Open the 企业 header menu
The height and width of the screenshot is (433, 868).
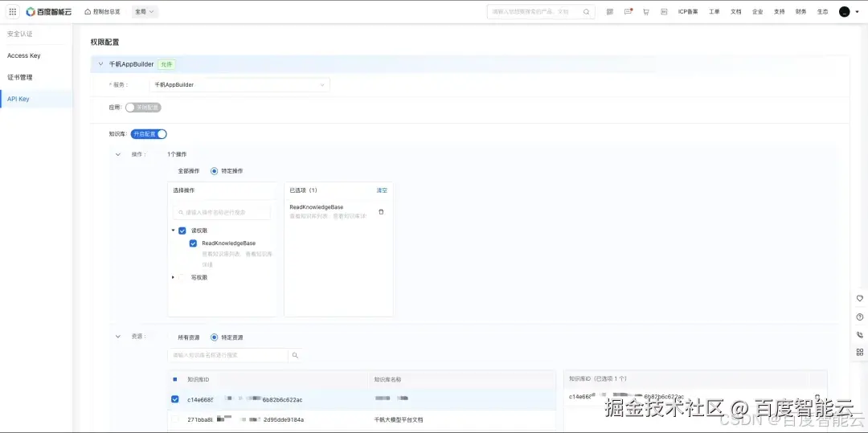tap(757, 11)
